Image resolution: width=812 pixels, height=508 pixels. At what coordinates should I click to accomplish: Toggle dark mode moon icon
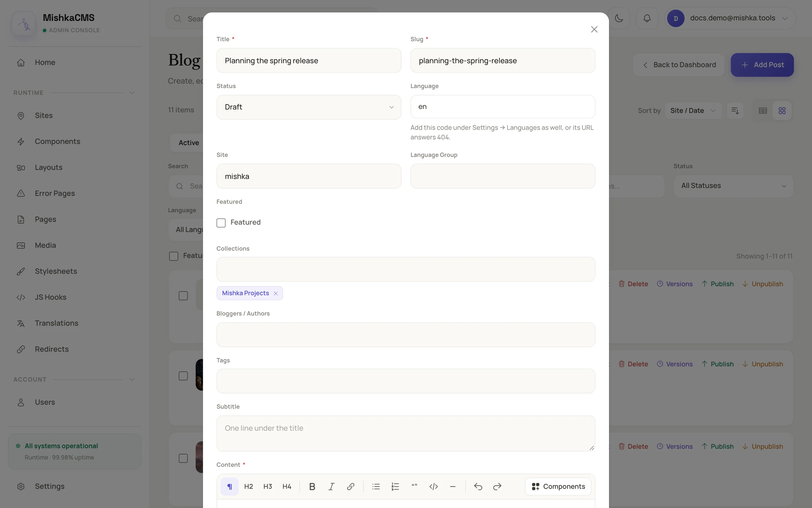click(619, 18)
